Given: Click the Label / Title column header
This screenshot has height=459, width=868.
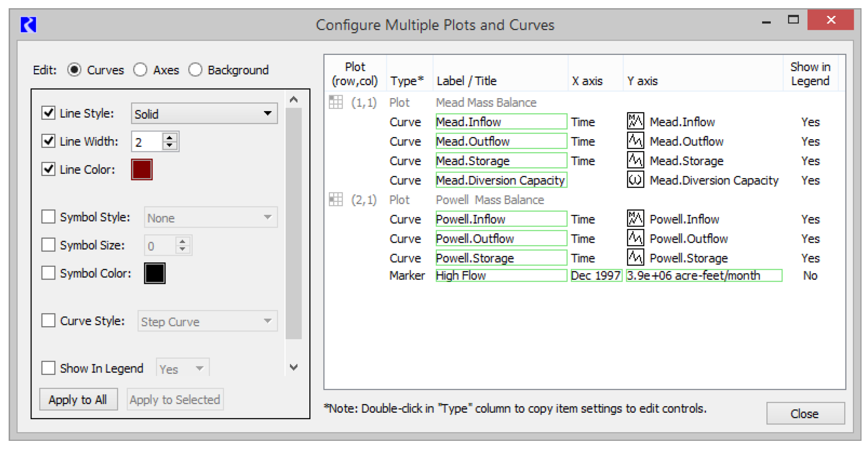Looking at the screenshot, I should coord(467,81).
